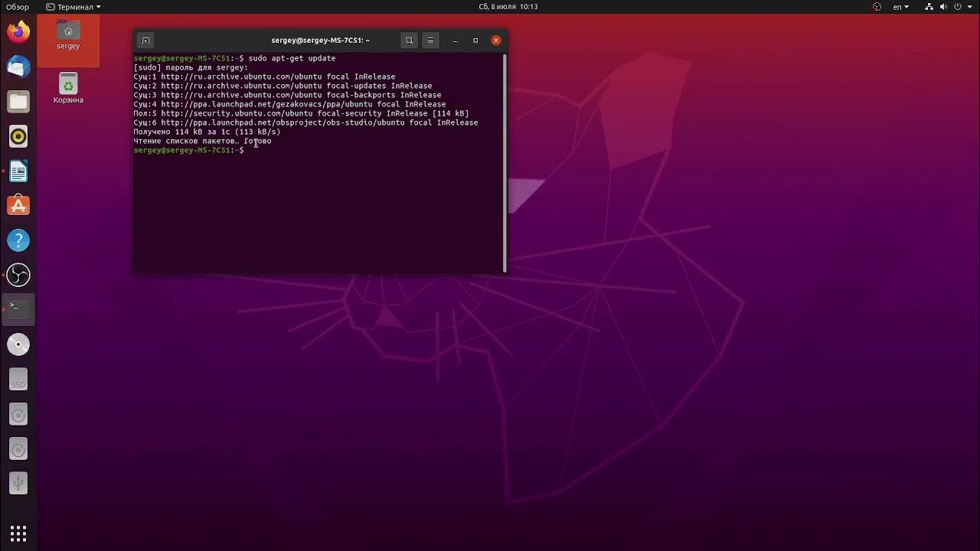Image resolution: width=980 pixels, height=551 pixels.
Task: Open LibreOffice Writer from the dock
Action: click(18, 171)
